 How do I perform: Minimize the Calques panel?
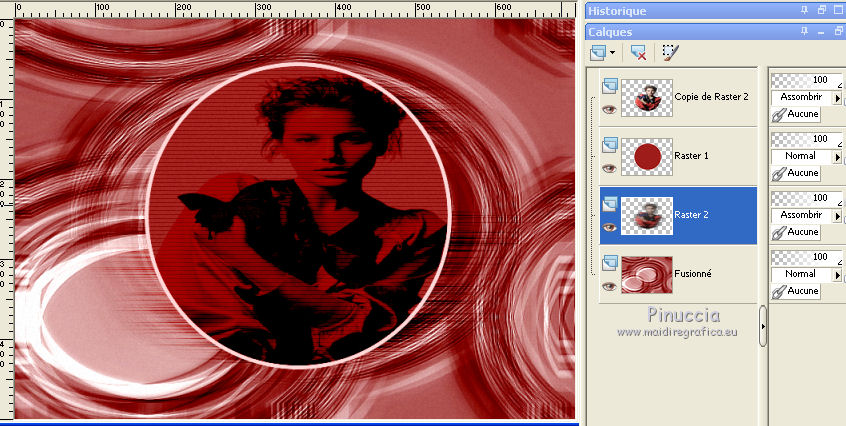coord(822,32)
